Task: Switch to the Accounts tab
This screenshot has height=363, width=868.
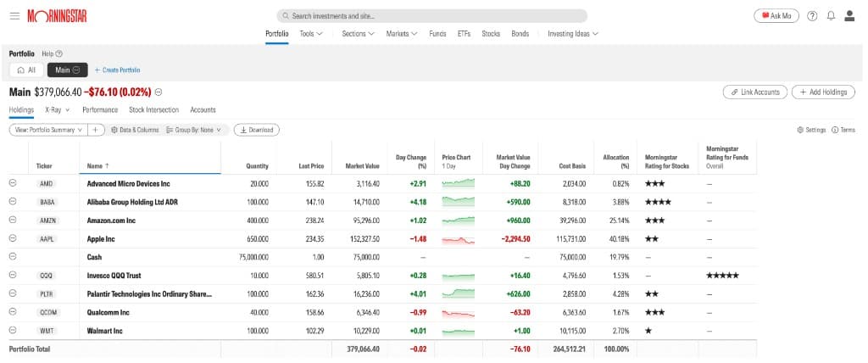Action: tap(203, 109)
